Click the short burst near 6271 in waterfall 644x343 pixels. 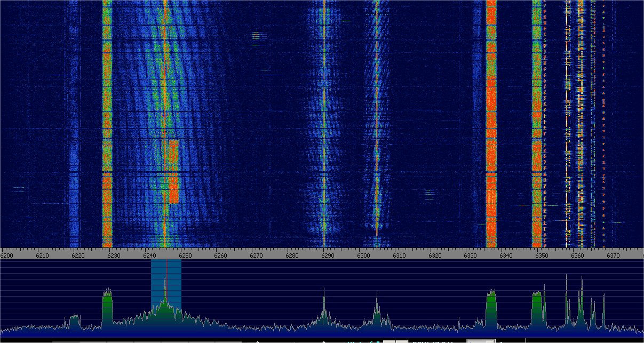257,36
